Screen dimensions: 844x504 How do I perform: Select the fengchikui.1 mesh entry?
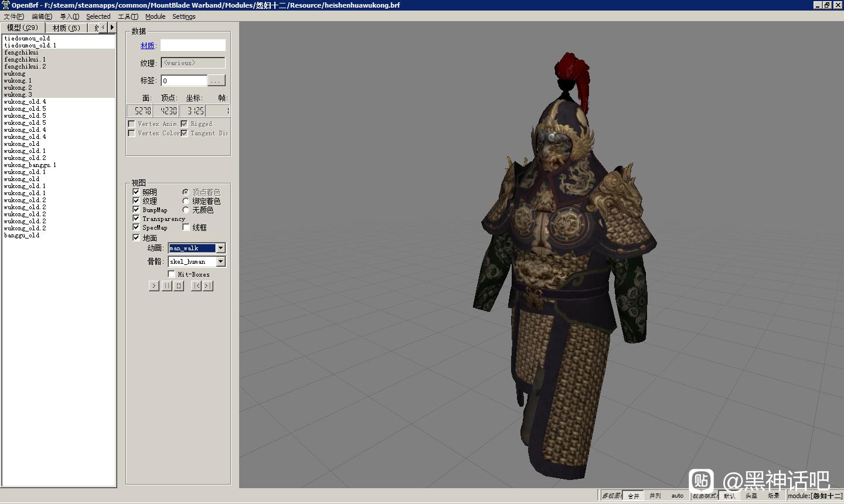coord(59,59)
